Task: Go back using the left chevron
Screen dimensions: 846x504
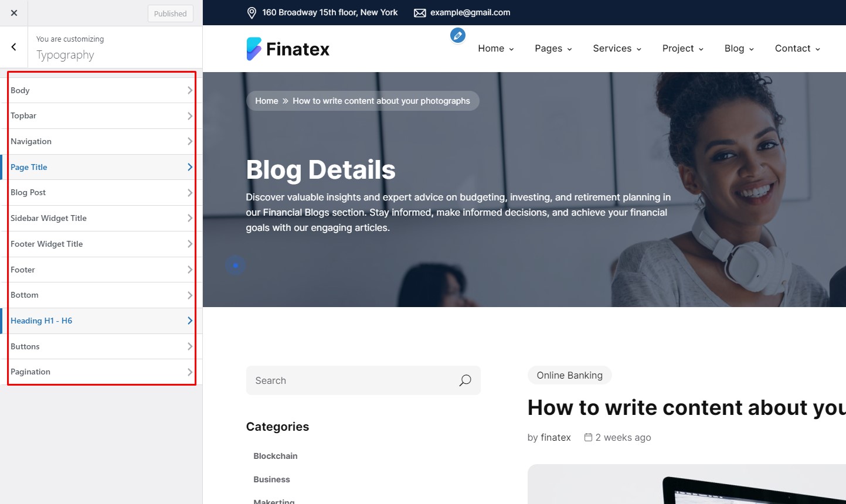Action: pyautogui.click(x=14, y=47)
